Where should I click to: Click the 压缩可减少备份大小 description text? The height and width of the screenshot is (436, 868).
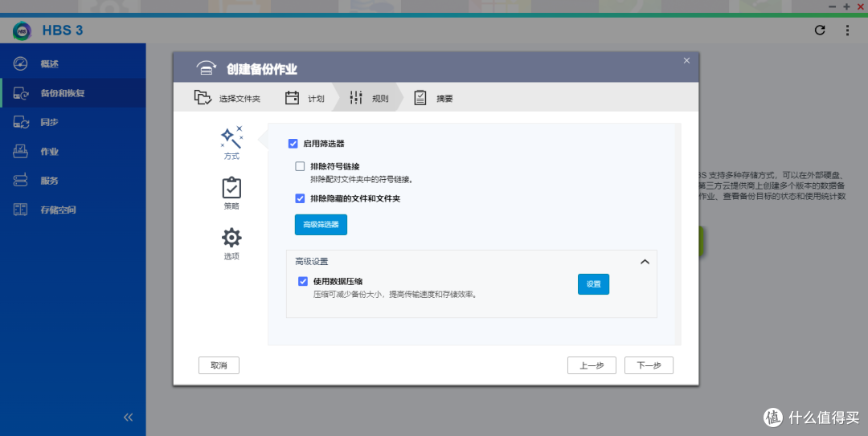(x=395, y=295)
